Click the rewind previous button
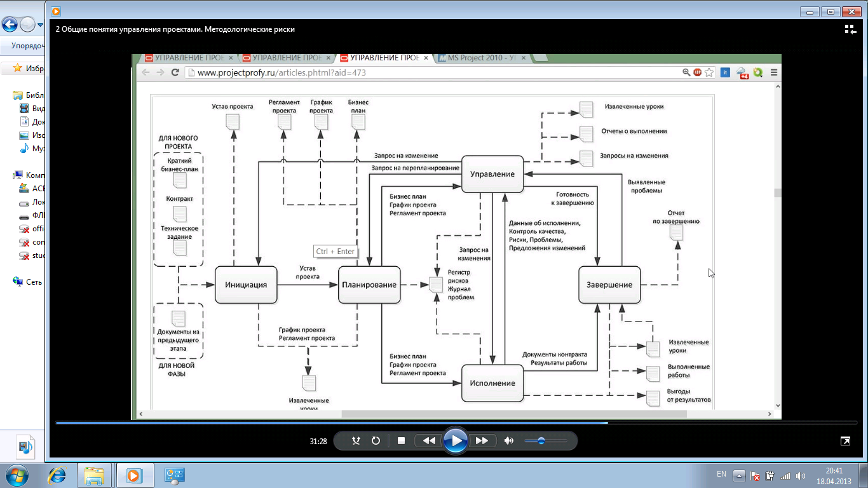This screenshot has height=488, width=868. coord(429,440)
